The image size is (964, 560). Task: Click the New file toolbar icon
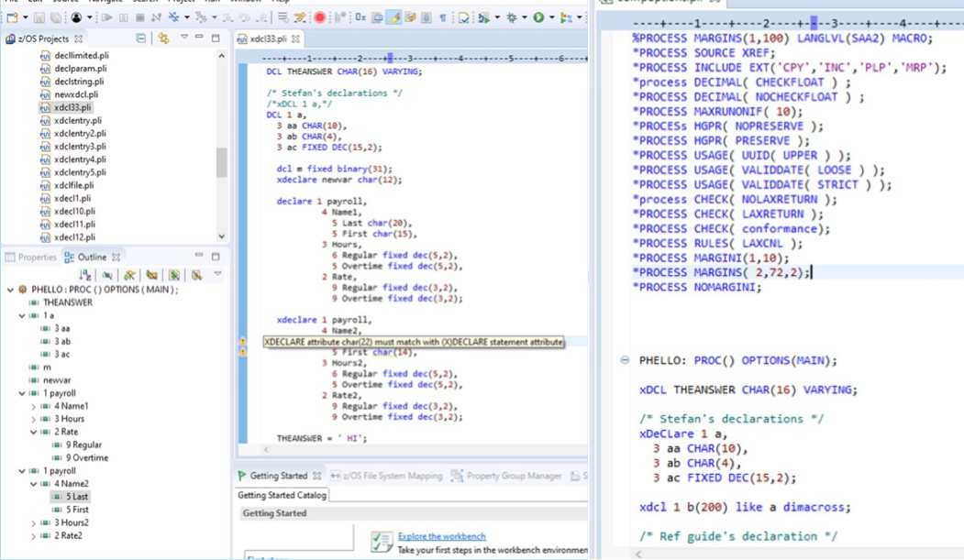tap(12, 17)
